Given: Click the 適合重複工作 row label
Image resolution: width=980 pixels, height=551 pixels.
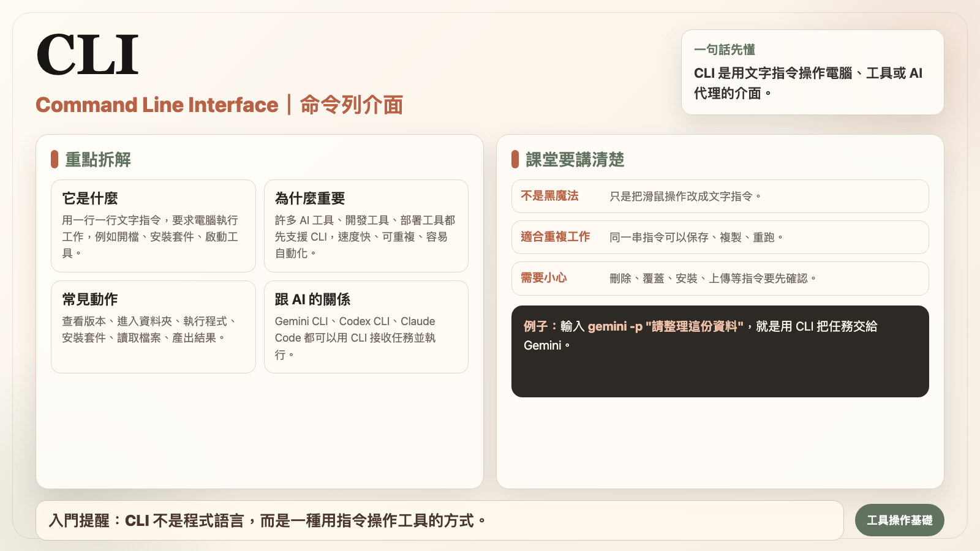Looking at the screenshot, I should 556,237.
